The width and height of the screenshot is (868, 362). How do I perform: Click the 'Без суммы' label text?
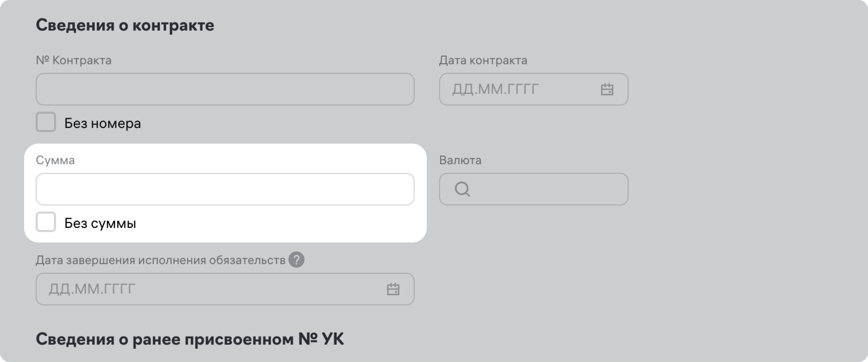(100, 223)
